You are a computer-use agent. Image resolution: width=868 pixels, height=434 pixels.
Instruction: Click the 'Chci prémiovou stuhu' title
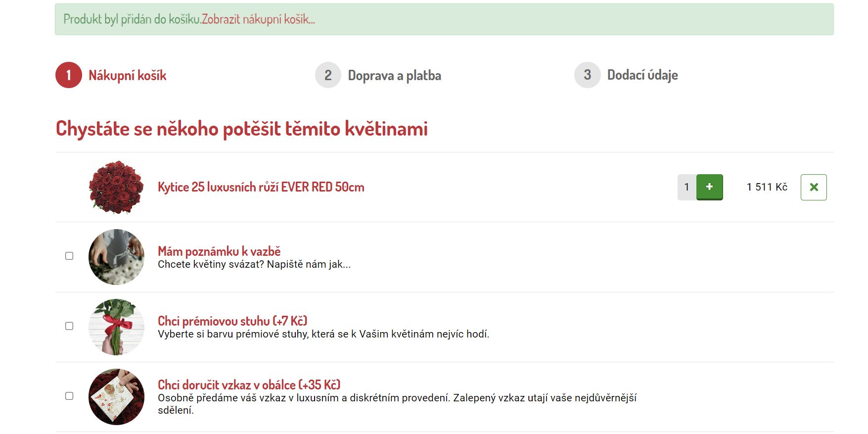(x=232, y=321)
